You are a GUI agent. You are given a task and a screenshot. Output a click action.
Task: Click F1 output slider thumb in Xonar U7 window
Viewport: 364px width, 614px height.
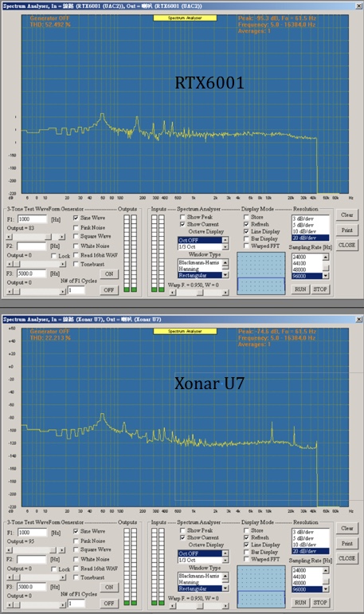click(x=53, y=550)
